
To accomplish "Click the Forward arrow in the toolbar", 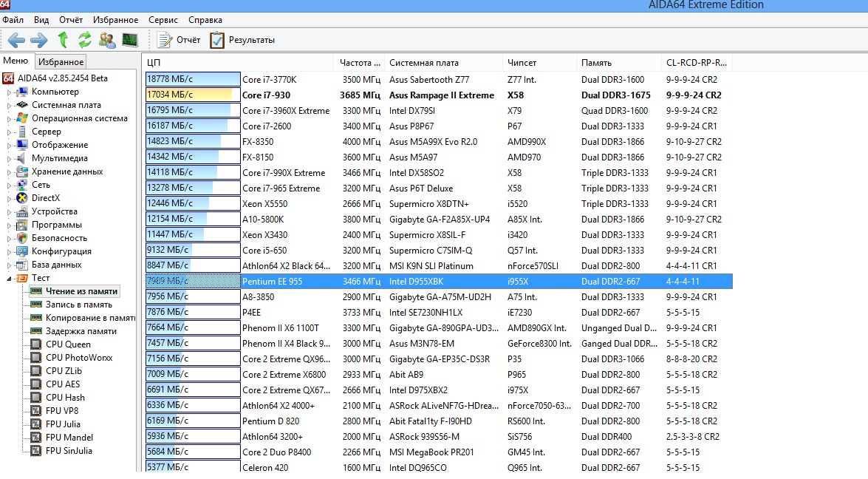I will [x=38, y=40].
